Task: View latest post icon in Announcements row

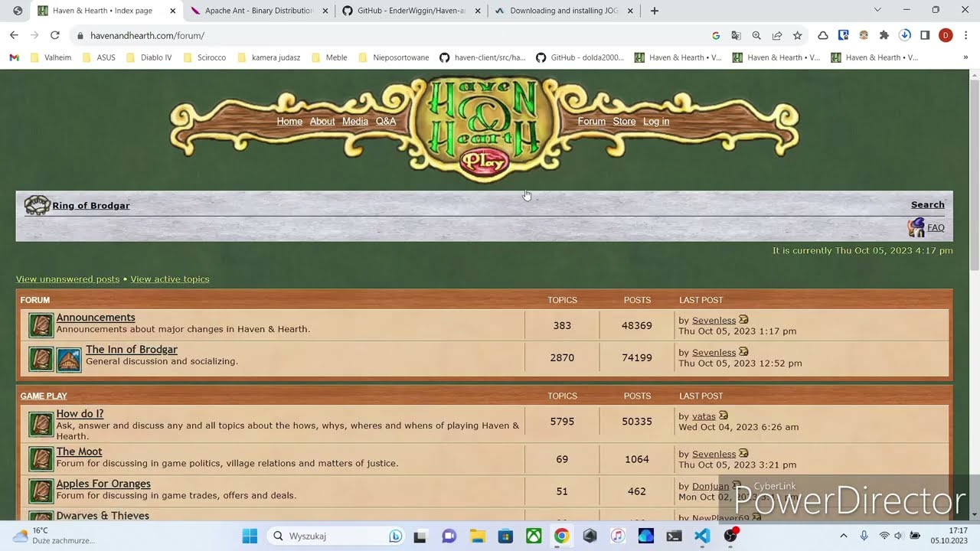Action: (743, 320)
